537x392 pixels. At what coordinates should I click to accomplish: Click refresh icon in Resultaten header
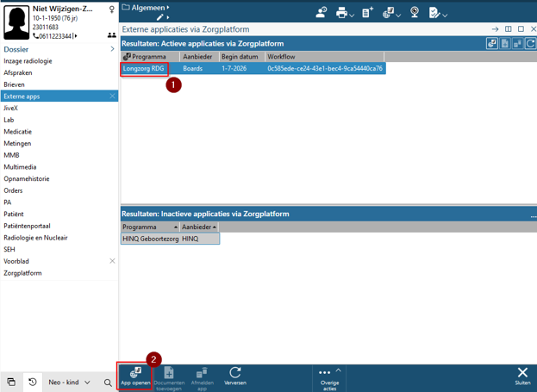pos(530,43)
